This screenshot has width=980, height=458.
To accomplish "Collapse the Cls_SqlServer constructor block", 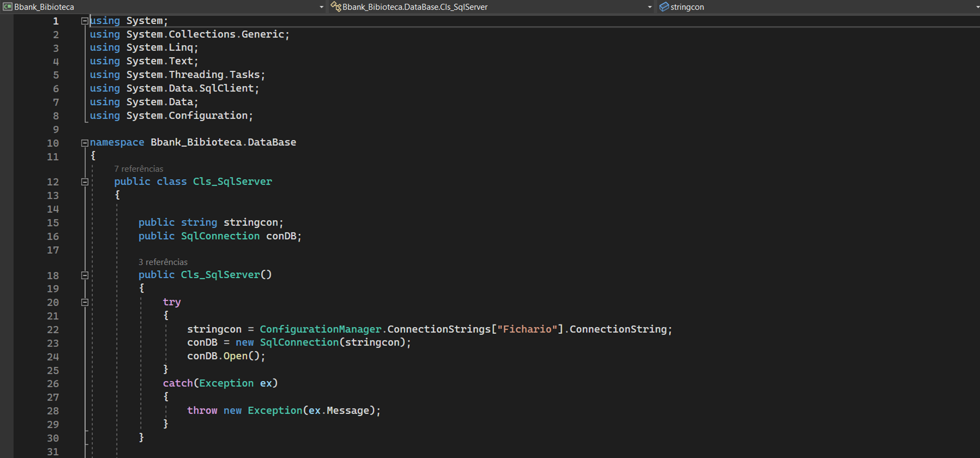I will (x=84, y=275).
